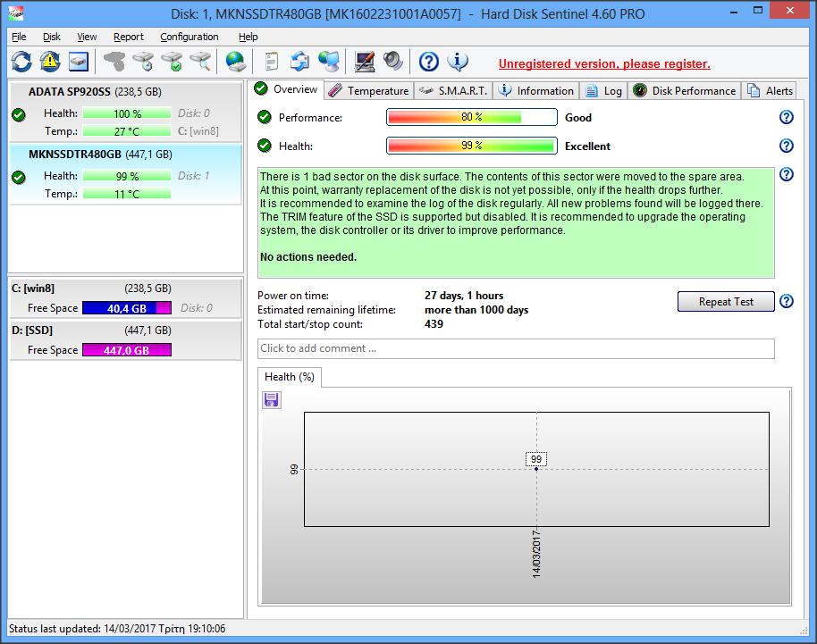The height and width of the screenshot is (644, 817).
Task: Click the disk with green checkmark icon
Action: pyautogui.click(x=172, y=62)
